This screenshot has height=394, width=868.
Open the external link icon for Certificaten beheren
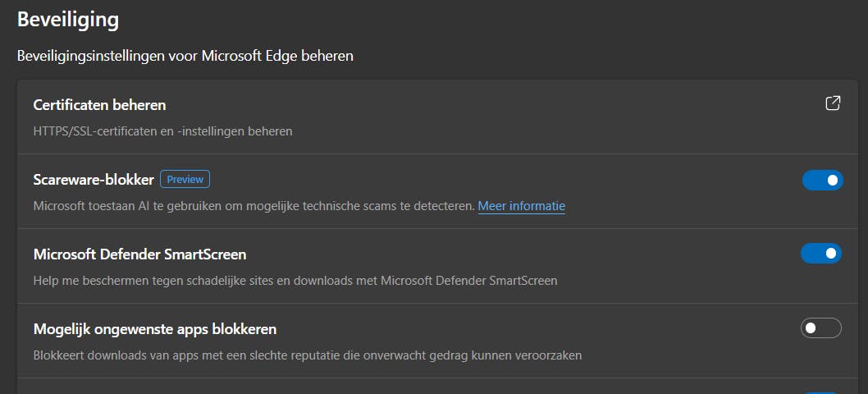pyautogui.click(x=833, y=103)
